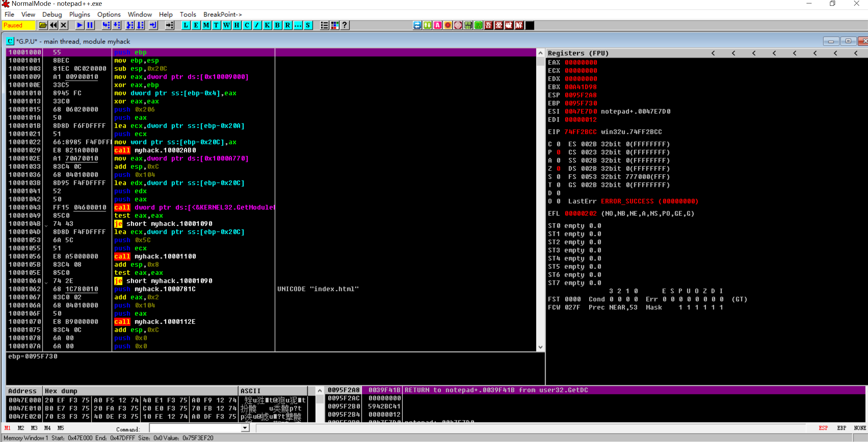Screen dimensions: 868x442
Task: Open Windows list with W button
Action: 227,25
